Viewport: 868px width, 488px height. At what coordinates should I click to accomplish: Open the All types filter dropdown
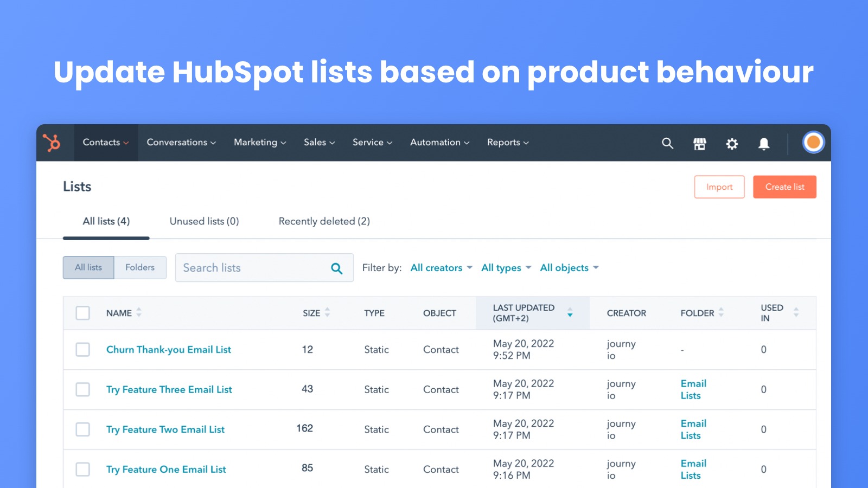tap(506, 268)
